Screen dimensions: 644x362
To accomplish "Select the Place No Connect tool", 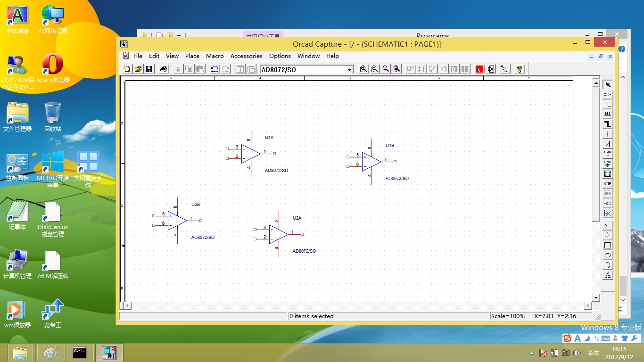I will tap(608, 214).
